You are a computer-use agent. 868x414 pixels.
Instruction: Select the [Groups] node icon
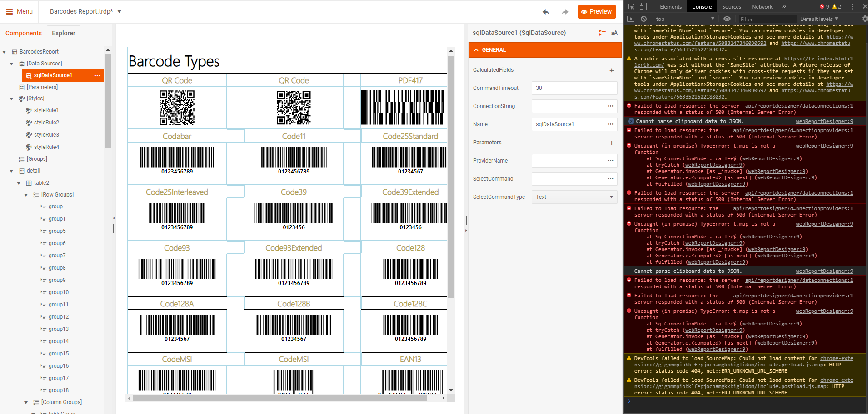click(22, 159)
